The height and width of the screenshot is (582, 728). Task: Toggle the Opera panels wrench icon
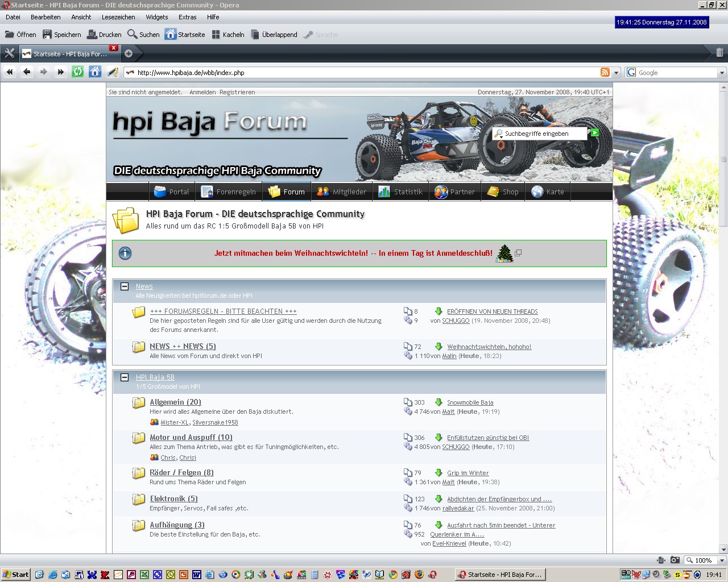(x=9, y=53)
